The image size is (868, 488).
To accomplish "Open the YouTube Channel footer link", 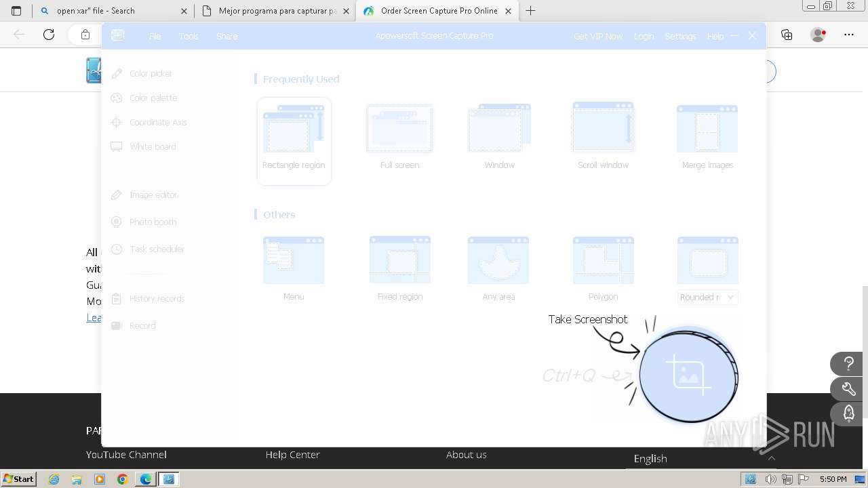I will (126, 455).
